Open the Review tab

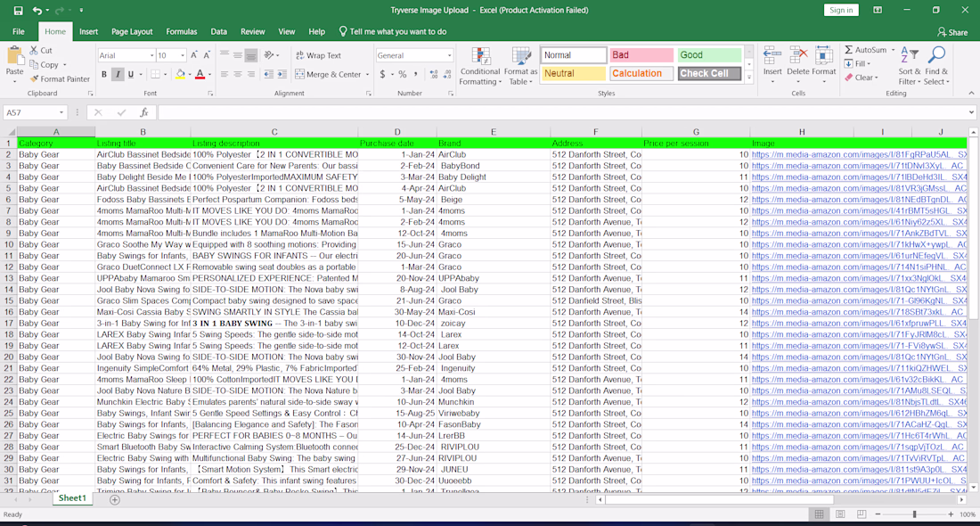[252, 31]
